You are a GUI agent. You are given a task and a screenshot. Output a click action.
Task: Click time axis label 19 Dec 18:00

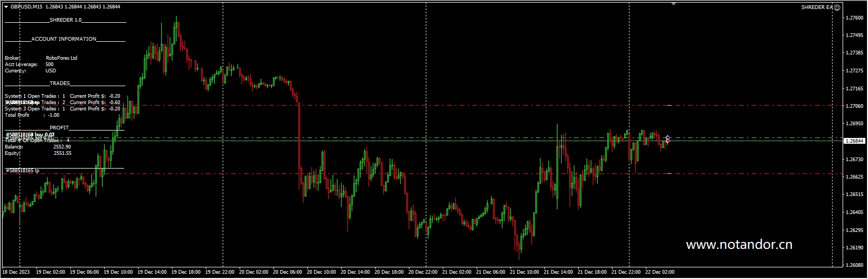[x=186, y=272]
